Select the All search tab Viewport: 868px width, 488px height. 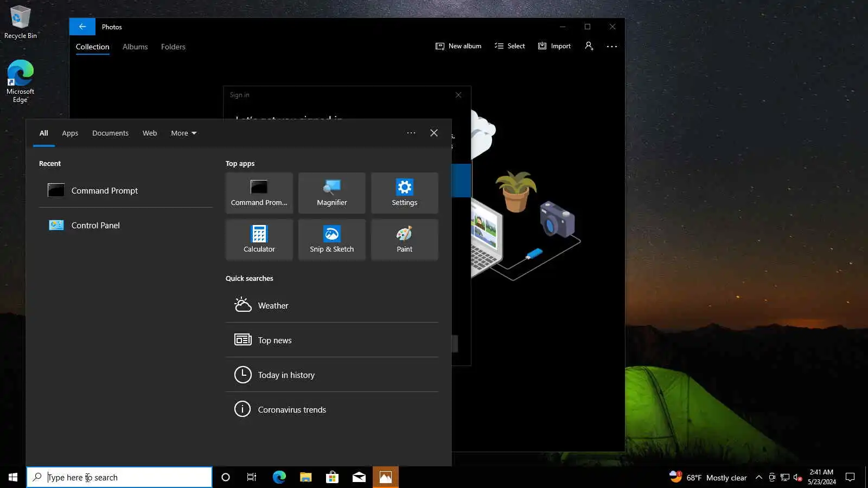(44, 133)
